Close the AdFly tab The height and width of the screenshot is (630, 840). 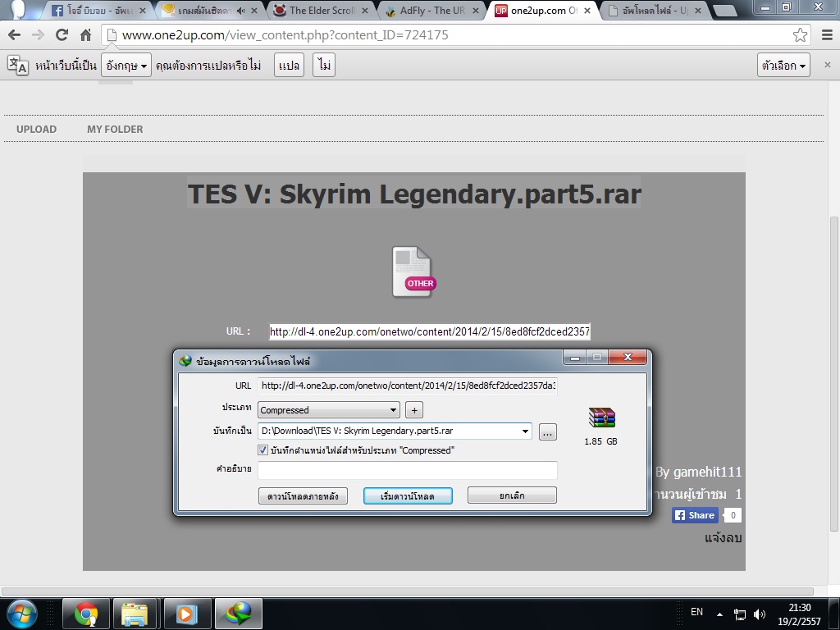(475, 10)
